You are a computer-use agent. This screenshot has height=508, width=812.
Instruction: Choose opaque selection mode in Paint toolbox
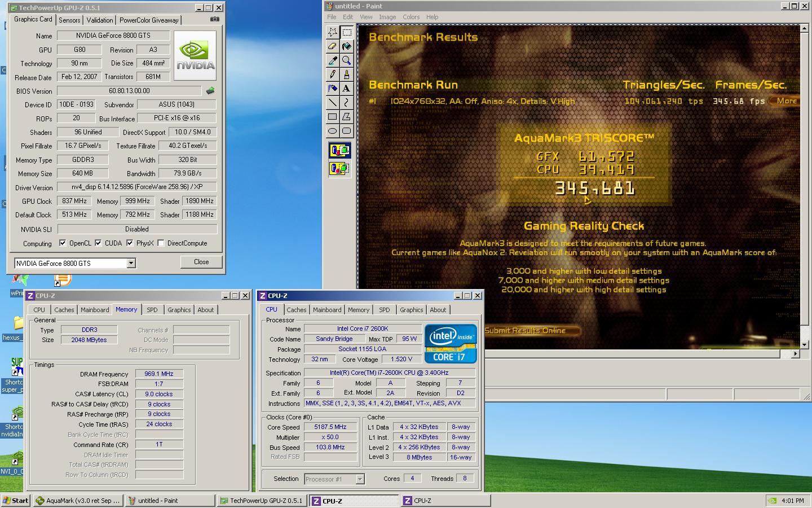(339, 151)
